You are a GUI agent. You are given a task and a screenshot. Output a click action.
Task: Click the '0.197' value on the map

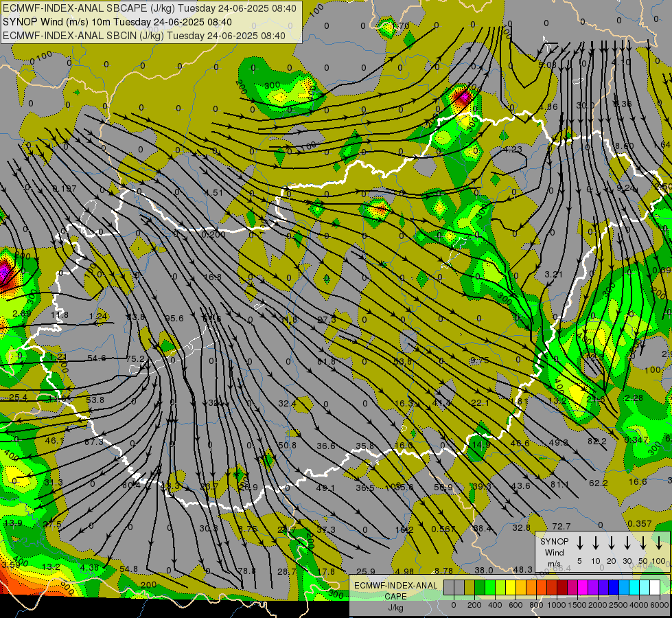65,189
